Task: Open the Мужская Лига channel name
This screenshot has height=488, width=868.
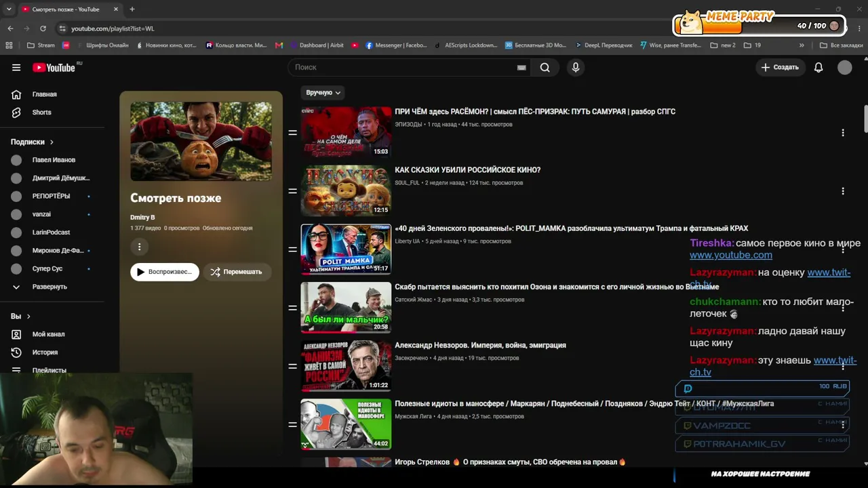Action: click(x=413, y=416)
